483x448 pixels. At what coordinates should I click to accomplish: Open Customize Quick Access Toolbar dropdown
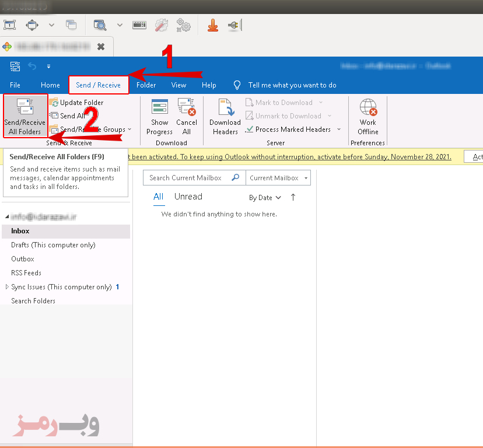[48, 66]
